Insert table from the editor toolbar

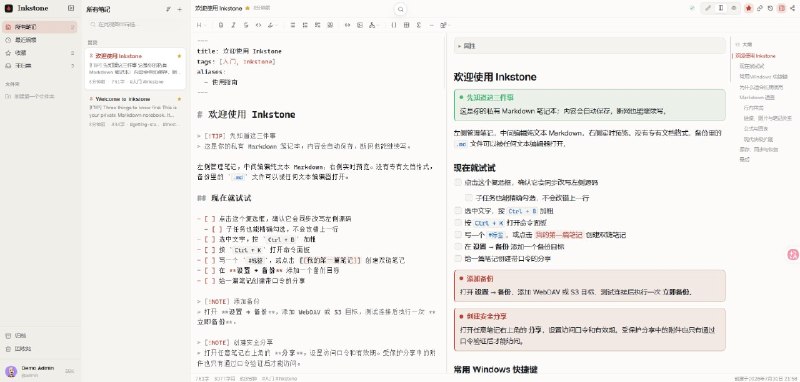point(407,24)
